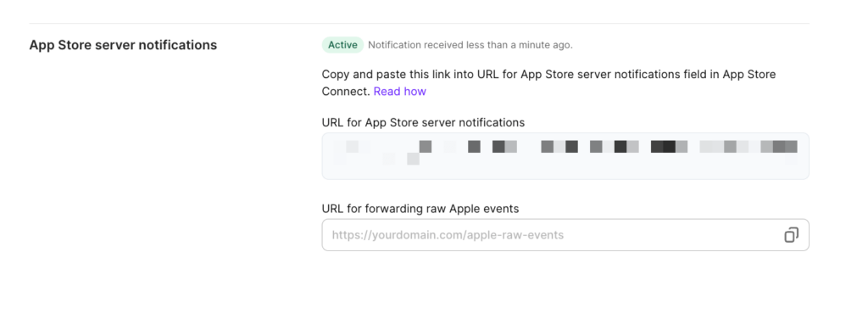Open the Read how link
The height and width of the screenshot is (314, 868).
[x=400, y=92]
